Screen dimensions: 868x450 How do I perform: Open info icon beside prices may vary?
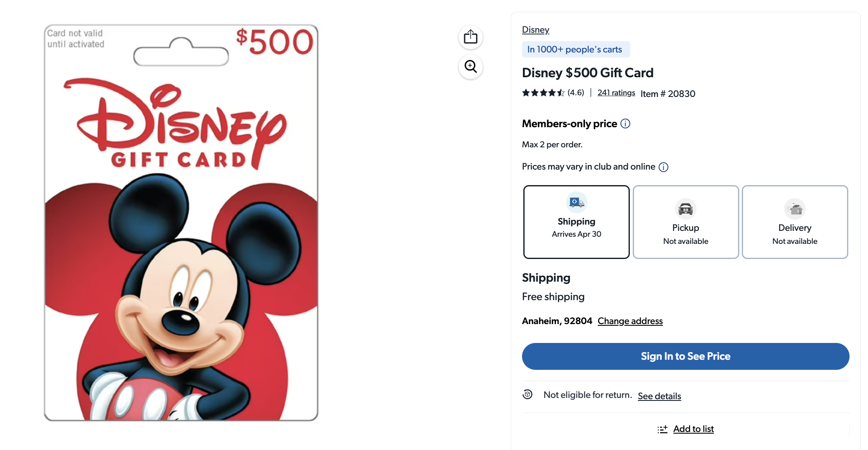coord(663,167)
